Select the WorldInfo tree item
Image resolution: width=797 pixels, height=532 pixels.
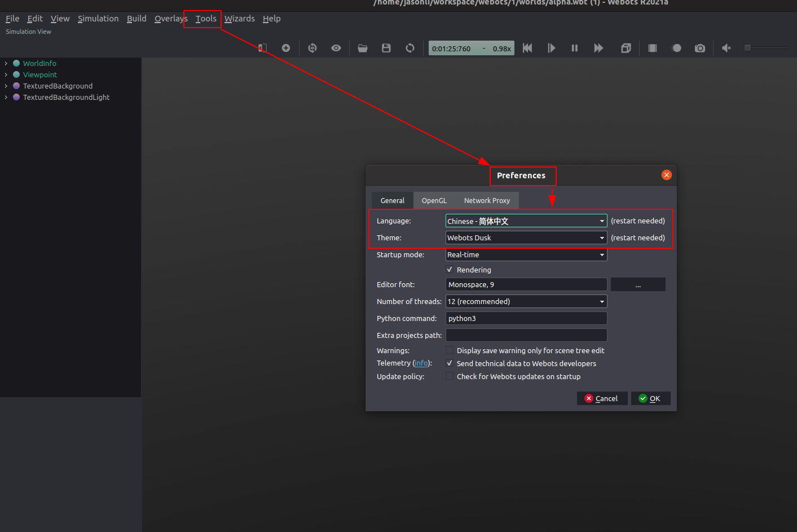point(39,64)
